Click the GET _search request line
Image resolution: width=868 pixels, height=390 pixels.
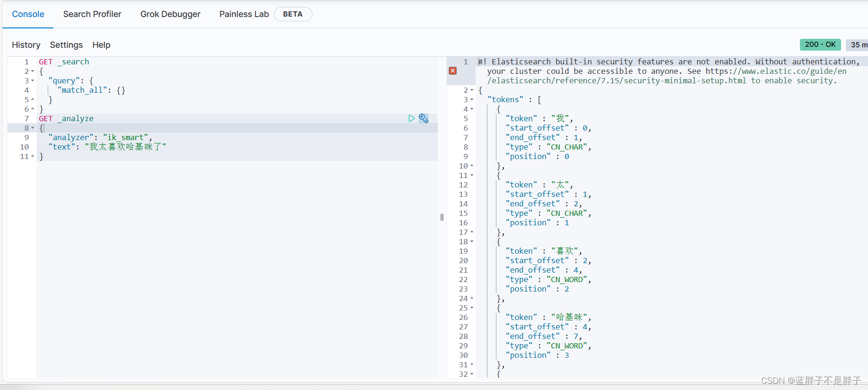pos(64,62)
